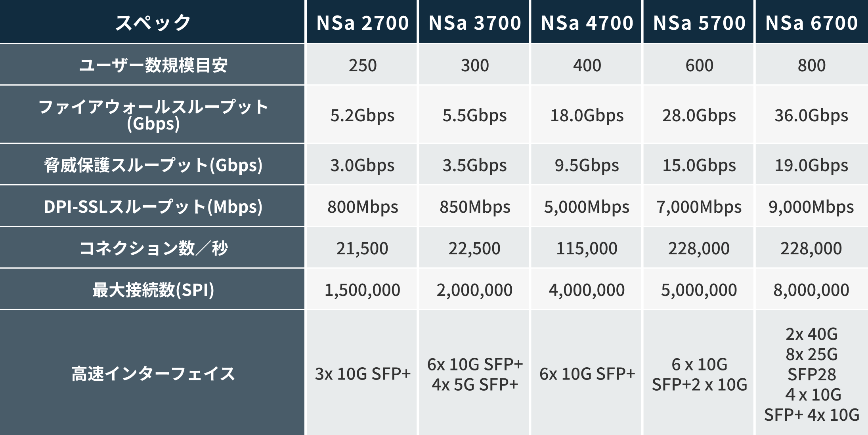
Task: Click the NSa 4700 header cell
Action: [x=586, y=21]
